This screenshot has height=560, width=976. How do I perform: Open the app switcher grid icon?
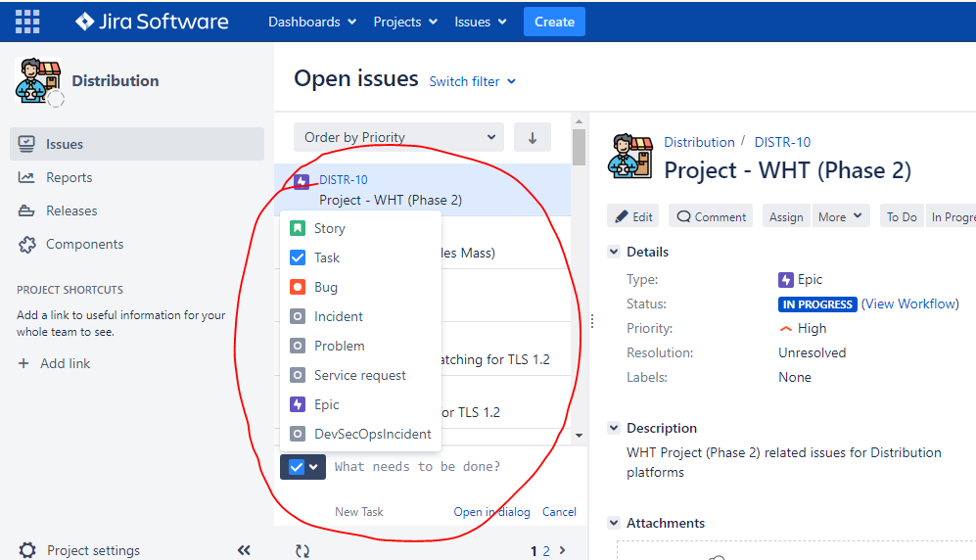pyautogui.click(x=27, y=22)
